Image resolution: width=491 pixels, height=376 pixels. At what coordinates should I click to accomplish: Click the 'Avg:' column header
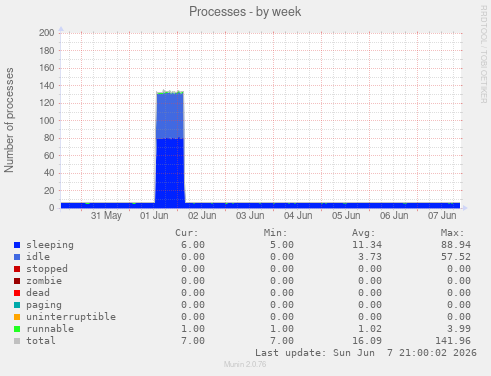click(364, 233)
